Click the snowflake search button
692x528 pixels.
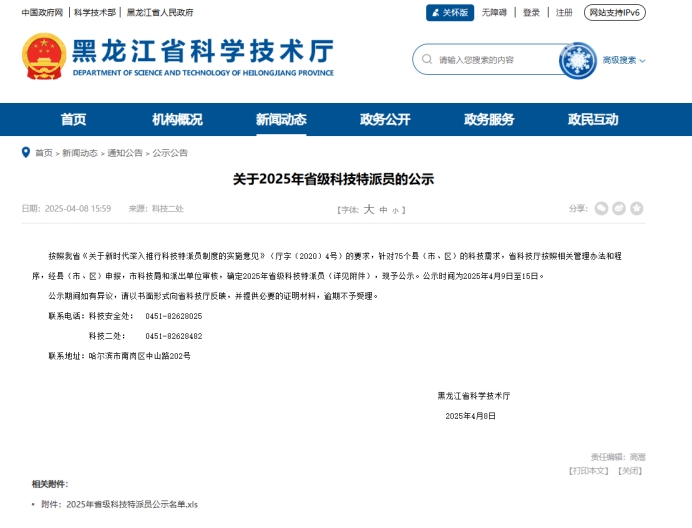(576, 60)
